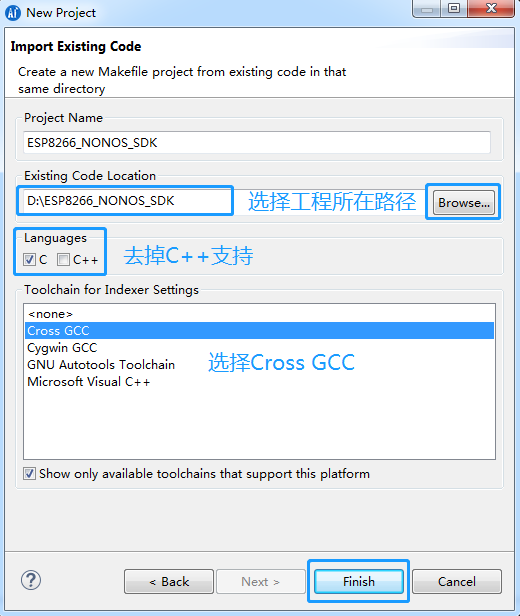This screenshot has width=520, height=616.
Task: Click the Finish button
Action: (x=359, y=581)
